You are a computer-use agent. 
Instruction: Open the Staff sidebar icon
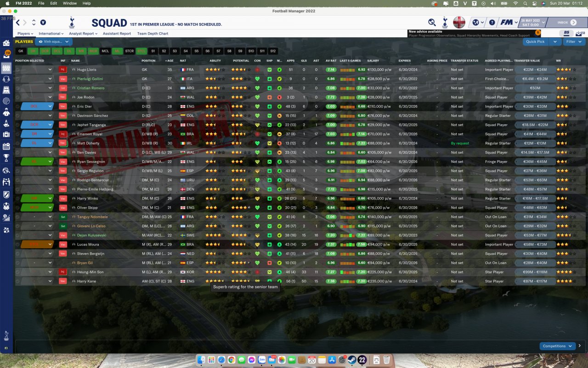click(x=6, y=112)
